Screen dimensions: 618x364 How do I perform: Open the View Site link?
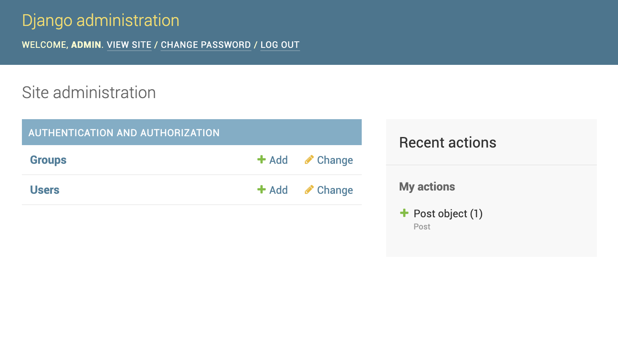pos(129,45)
